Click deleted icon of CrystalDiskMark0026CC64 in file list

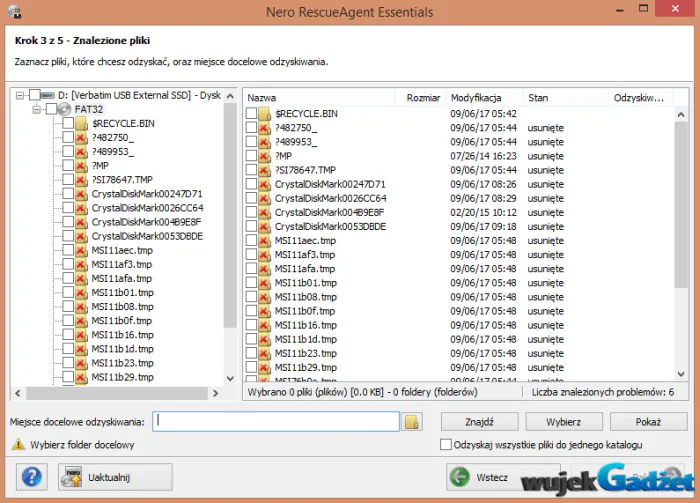[265, 198]
